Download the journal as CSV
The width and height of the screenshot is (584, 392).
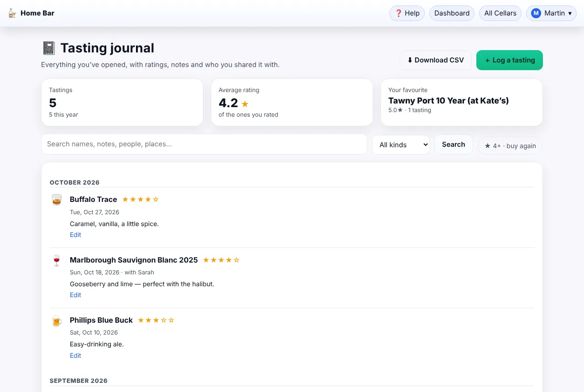click(436, 60)
